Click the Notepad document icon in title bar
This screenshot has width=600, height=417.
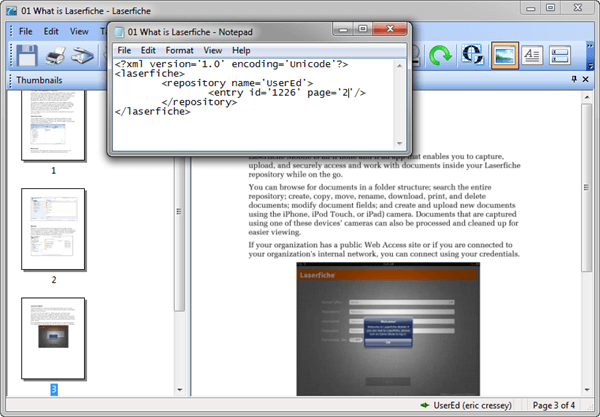pos(119,32)
